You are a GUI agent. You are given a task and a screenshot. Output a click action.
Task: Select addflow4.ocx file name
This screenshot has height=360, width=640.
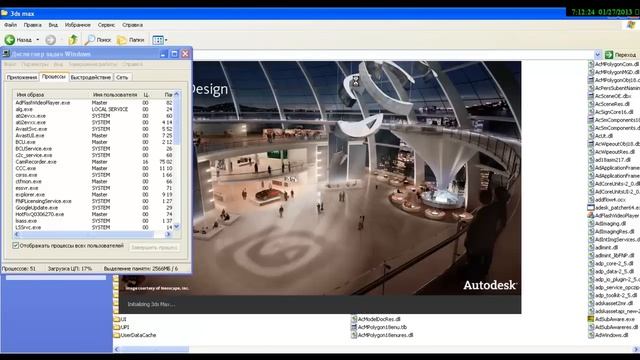click(x=610, y=200)
